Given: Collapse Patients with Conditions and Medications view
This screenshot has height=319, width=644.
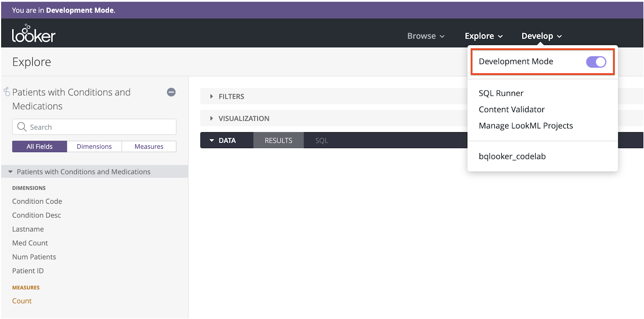Looking at the screenshot, I should (x=10, y=172).
